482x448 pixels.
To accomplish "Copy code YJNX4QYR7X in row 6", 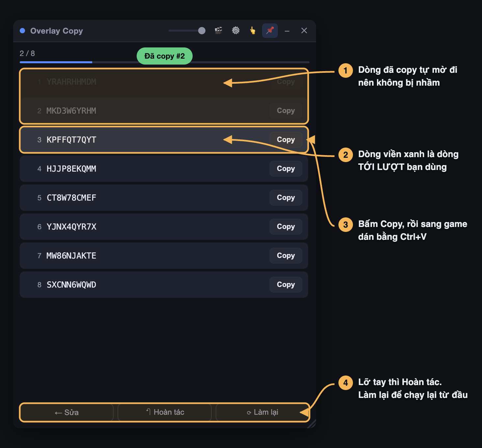I will point(286,227).
